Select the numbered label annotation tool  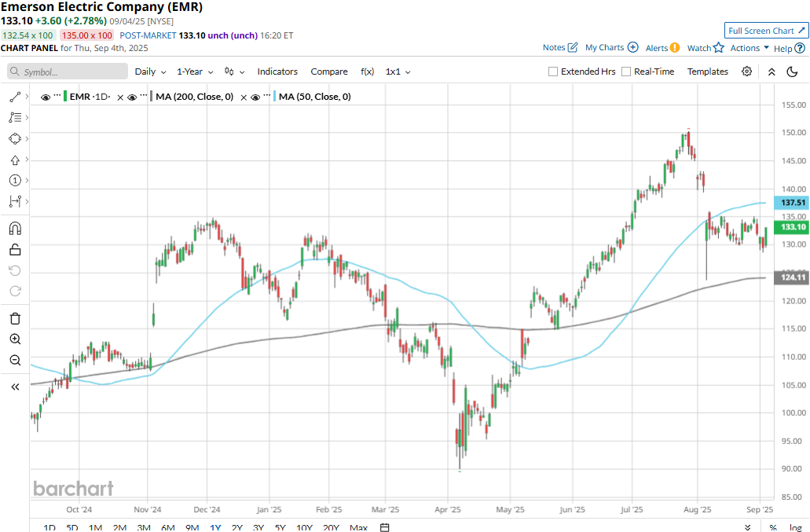point(15,180)
